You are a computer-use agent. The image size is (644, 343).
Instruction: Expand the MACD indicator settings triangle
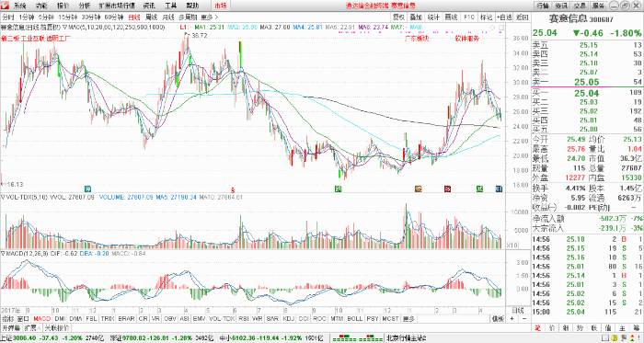point(3,254)
